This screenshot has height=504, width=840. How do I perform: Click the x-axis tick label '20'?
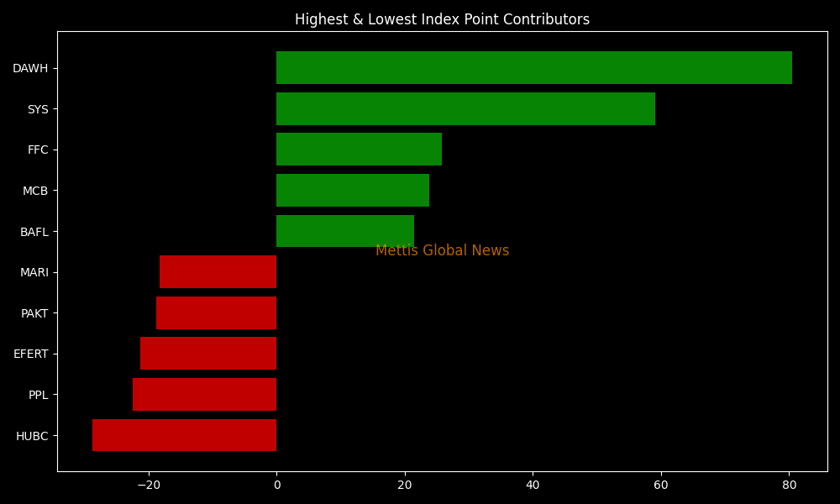pyautogui.click(x=405, y=486)
